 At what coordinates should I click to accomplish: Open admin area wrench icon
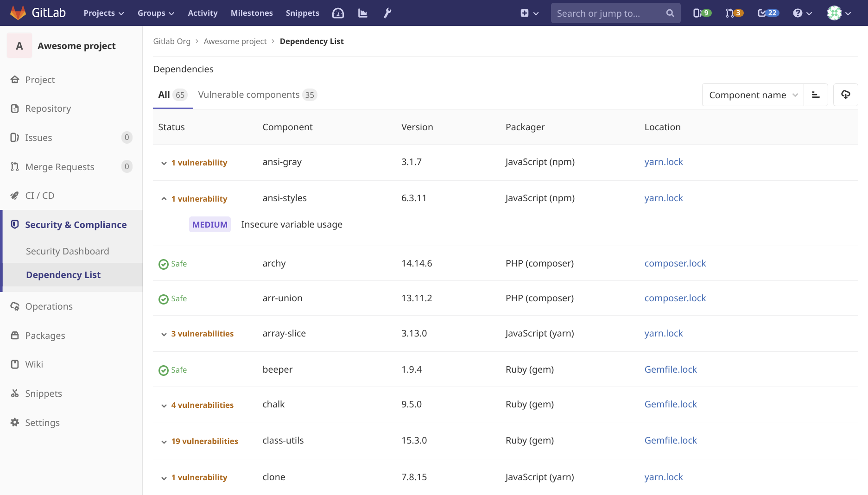387,13
